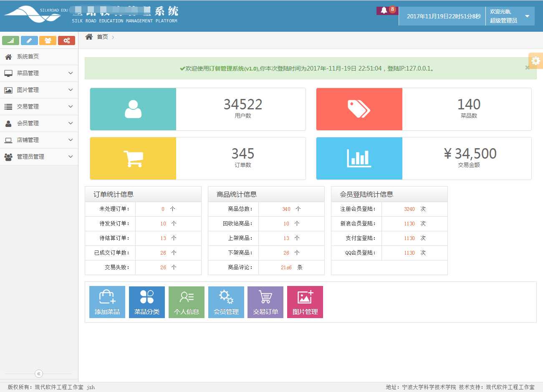Viewport: 543px width, 392px height.
Task: Select 交易管理 in the sidebar menu
Action: (x=39, y=106)
